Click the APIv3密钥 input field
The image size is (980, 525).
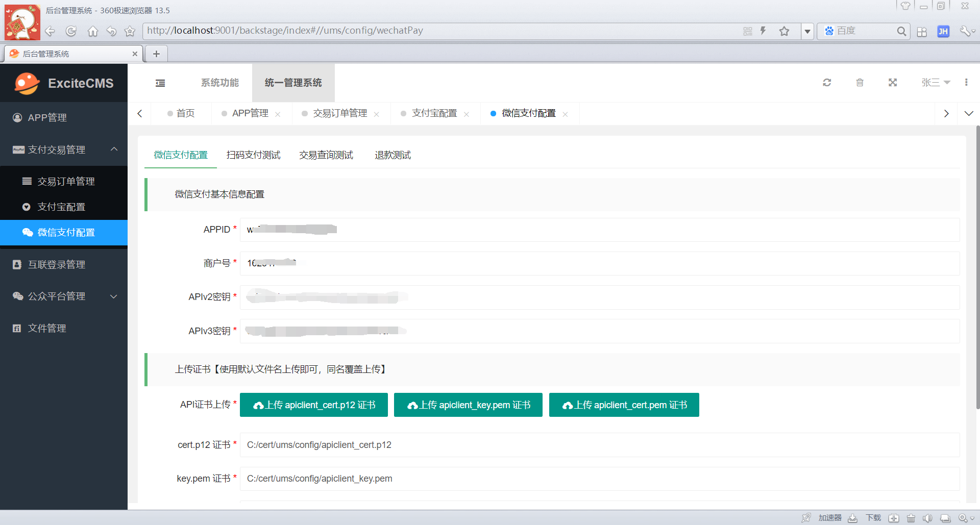[600, 331]
